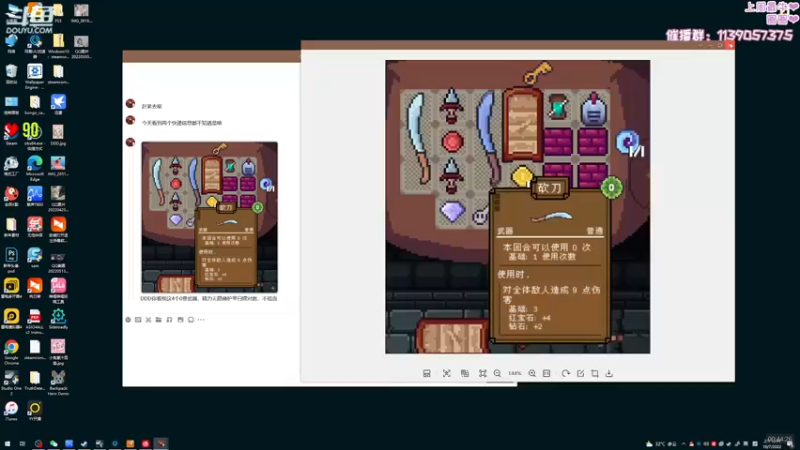The image size is (800, 450).
Task: Zoom out in the image viewer toolbar
Action: point(497,373)
